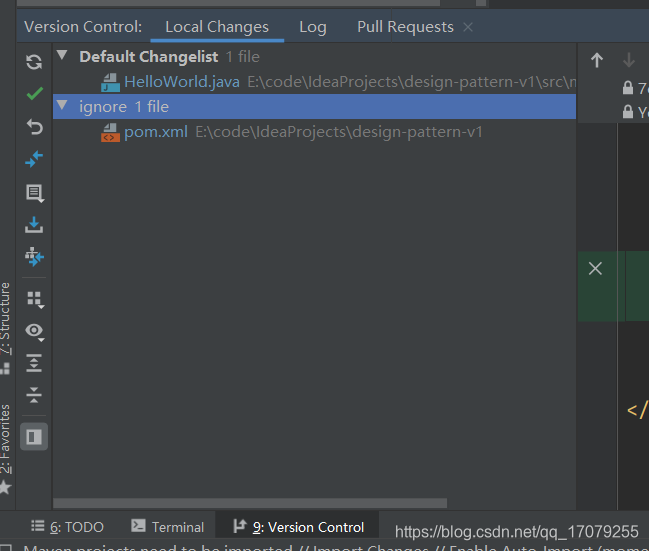Click the horizontal scrollbar of changes list
This screenshot has height=551, width=649.
pos(250,503)
